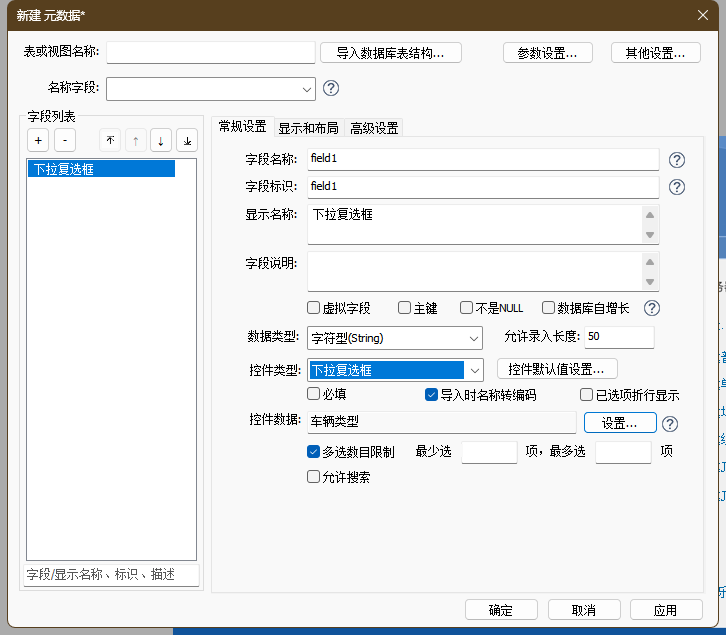Viewport: 726px width, 635px height.
Task: Move selected field down one position
Action: [x=161, y=141]
